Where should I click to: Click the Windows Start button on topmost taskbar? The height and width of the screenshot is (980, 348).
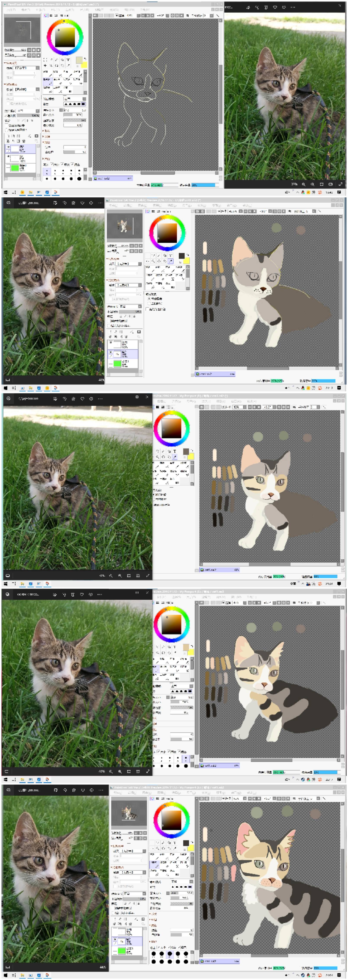(6, 192)
